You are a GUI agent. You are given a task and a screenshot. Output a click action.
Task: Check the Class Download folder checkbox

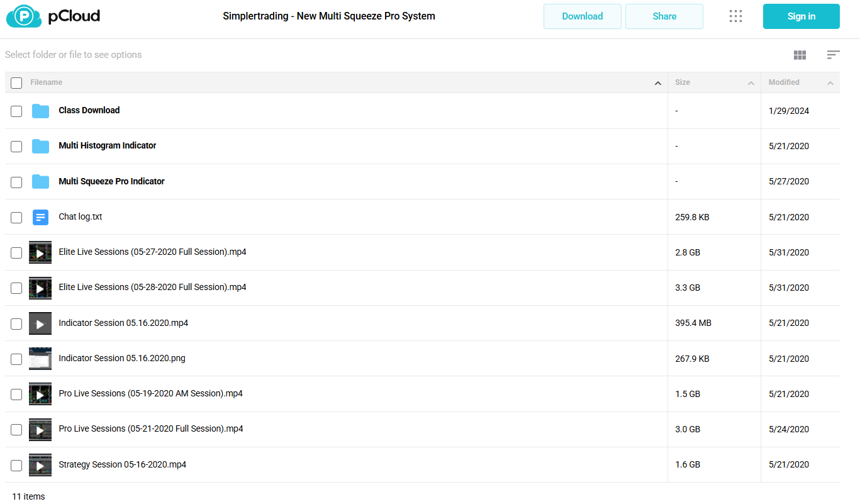[x=16, y=111]
